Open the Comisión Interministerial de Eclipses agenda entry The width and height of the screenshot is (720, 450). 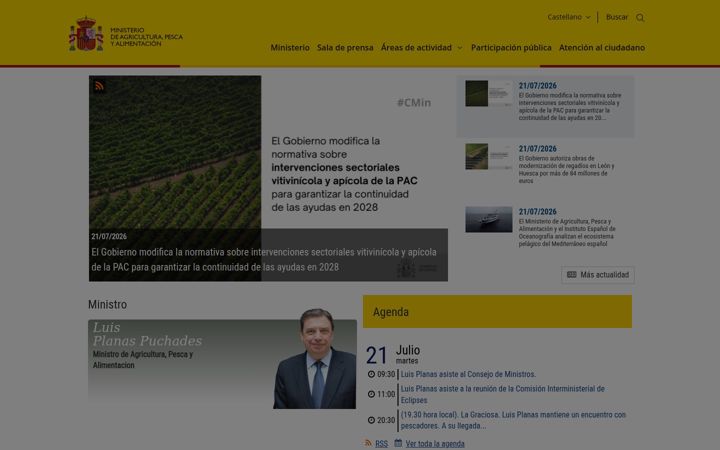click(x=502, y=394)
